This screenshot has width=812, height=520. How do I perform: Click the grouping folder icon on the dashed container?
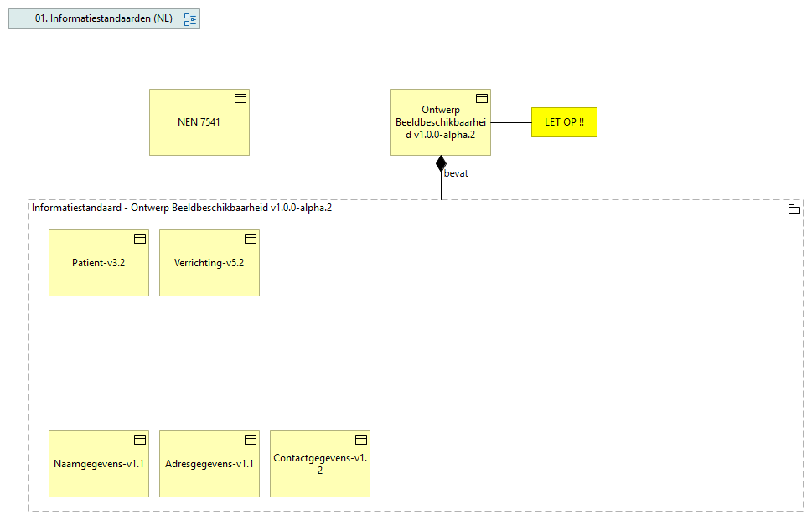[x=794, y=209]
